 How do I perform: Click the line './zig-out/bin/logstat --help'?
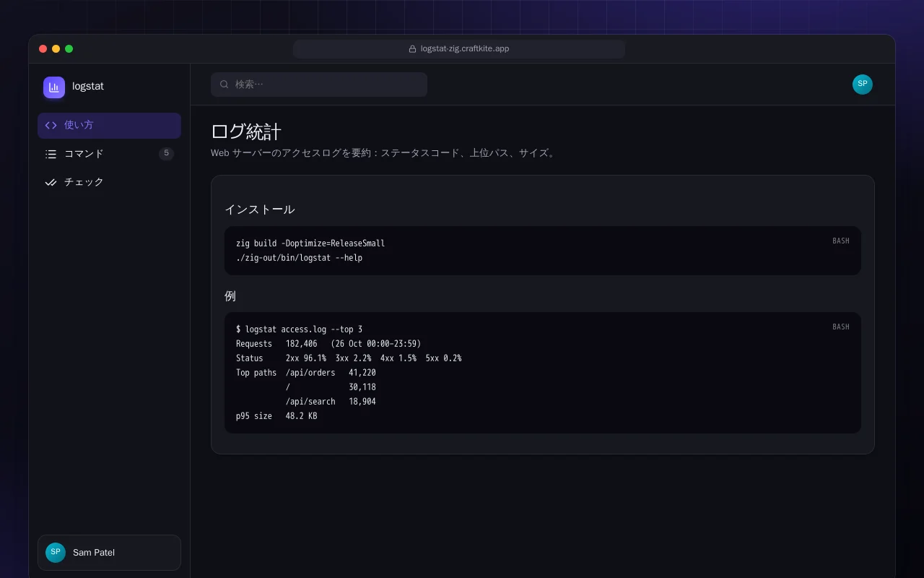pyautogui.click(x=300, y=258)
